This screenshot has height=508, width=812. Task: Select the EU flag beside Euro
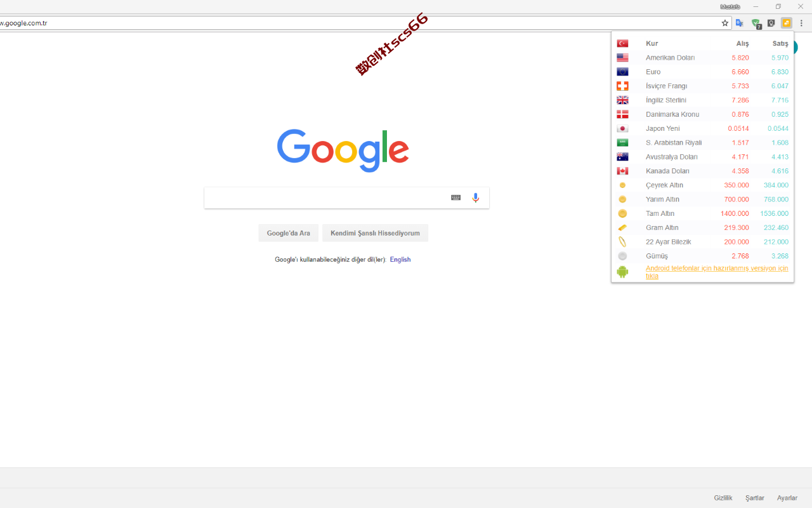(622, 72)
